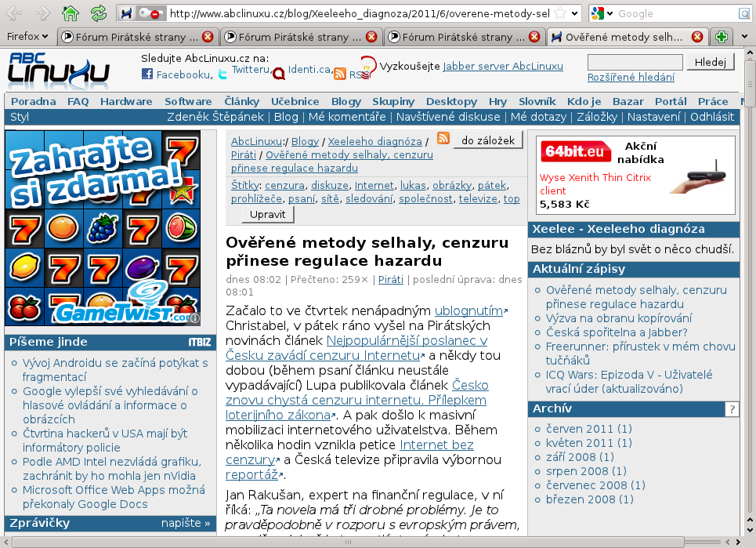Open the Česká spořitelna a Jabber? entry
Viewport: 756px width, 548px height.
tap(617, 332)
